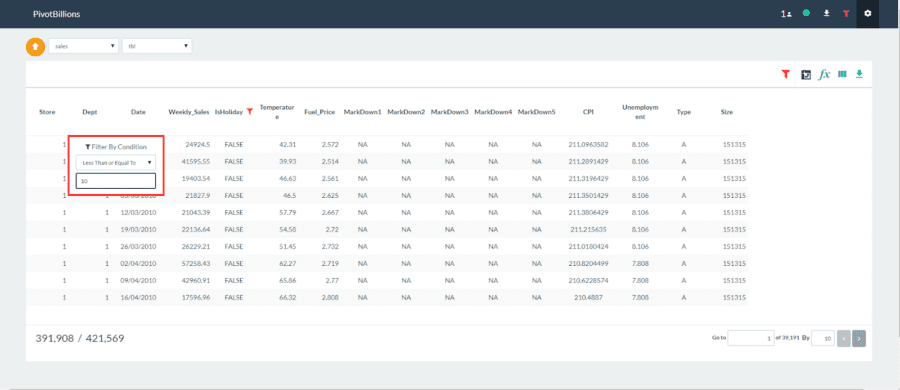Click the Dept column header
900x390 pixels.
tap(90, 112)
